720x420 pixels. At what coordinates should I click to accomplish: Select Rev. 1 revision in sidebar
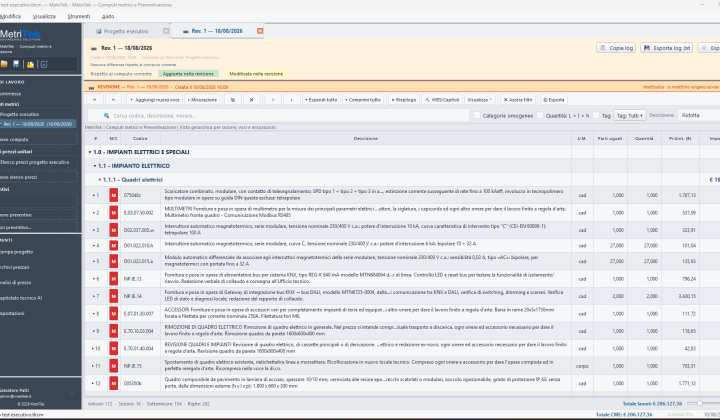tap(38, 124)
